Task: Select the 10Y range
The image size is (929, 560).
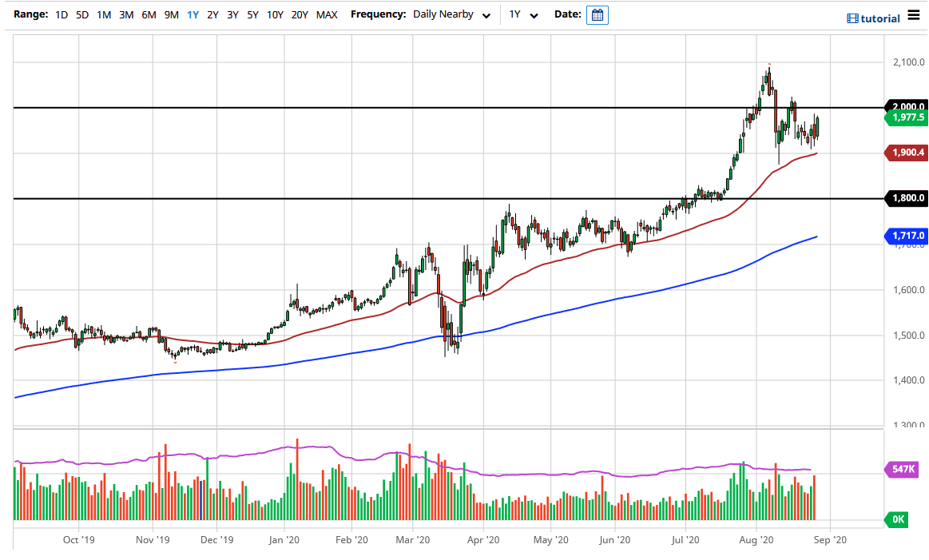Action: [x=275, y=15]
